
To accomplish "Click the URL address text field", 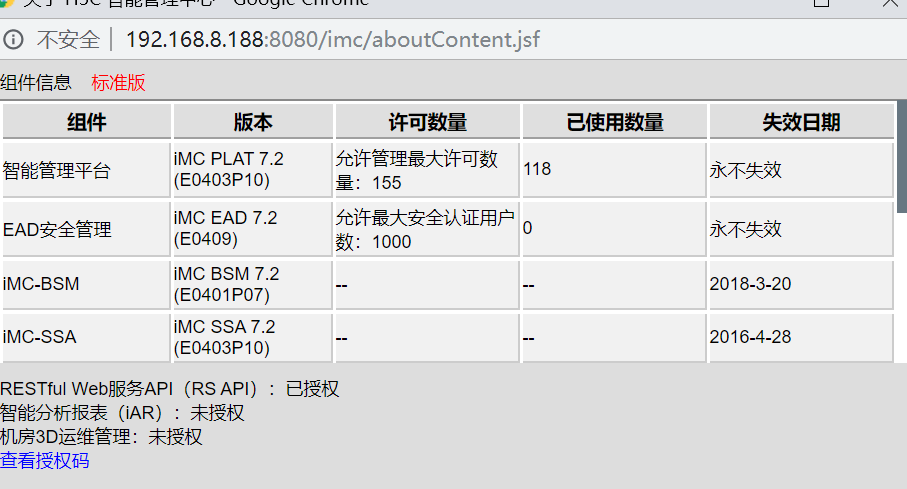I will pyautogui.click(x=333, y=39).
